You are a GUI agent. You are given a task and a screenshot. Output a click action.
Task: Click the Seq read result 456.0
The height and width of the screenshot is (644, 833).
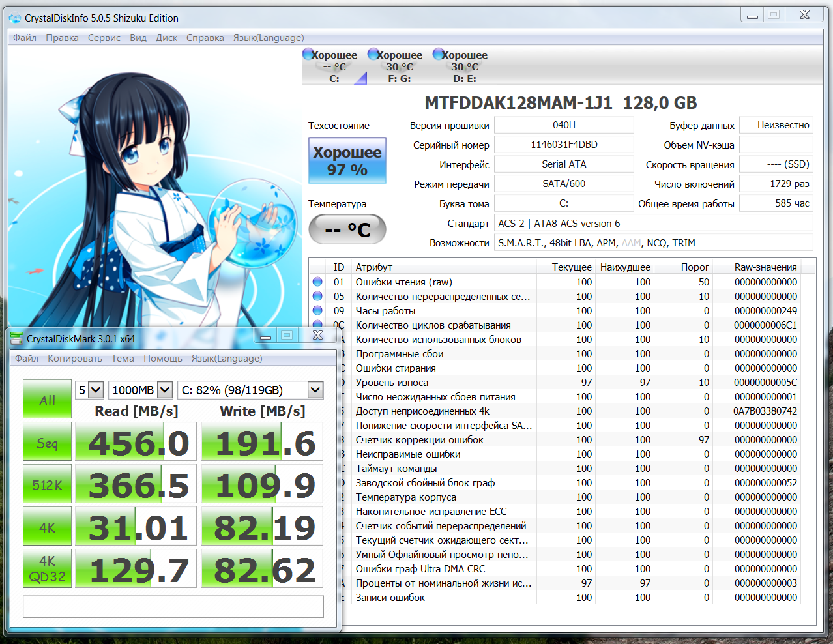(136, 443)
